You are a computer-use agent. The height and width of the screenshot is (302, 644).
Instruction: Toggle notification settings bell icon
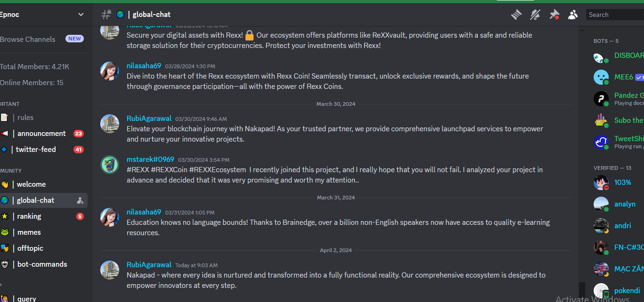535,15
